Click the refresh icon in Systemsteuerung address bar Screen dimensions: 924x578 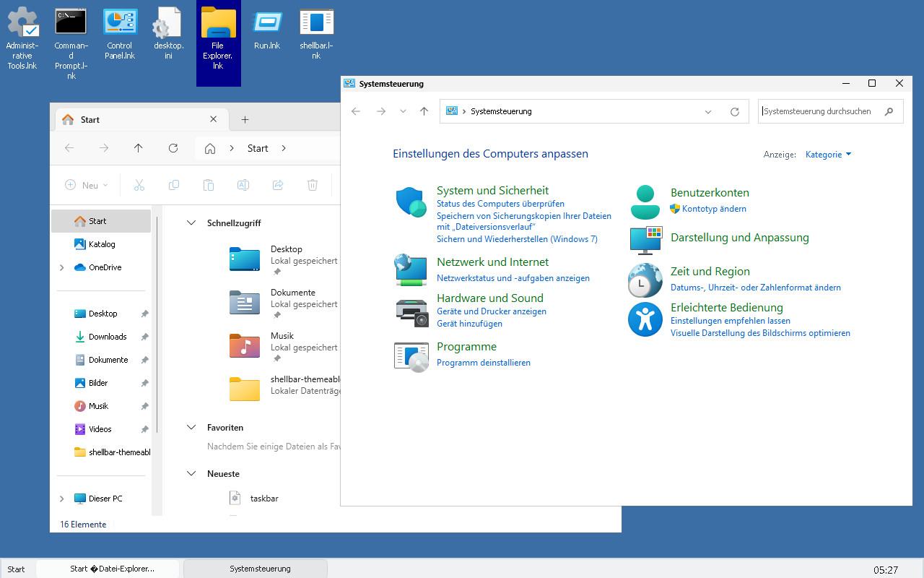pyautogui.click(x=735, y=111)
